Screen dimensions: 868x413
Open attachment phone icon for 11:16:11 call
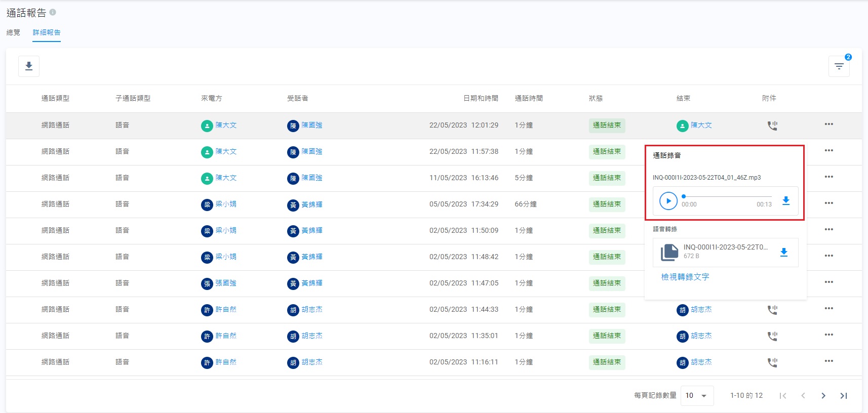(772, 362)
